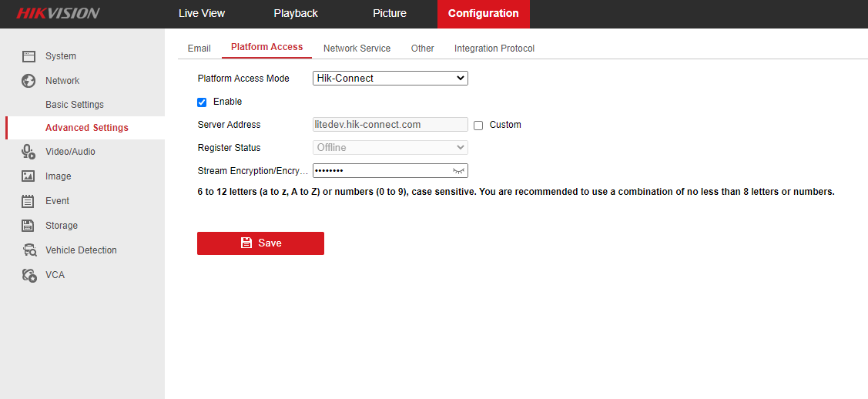The height and width of the screenshot is (399, 868).
Task: Open the Basic Settings submenu item
Action: 75,105
